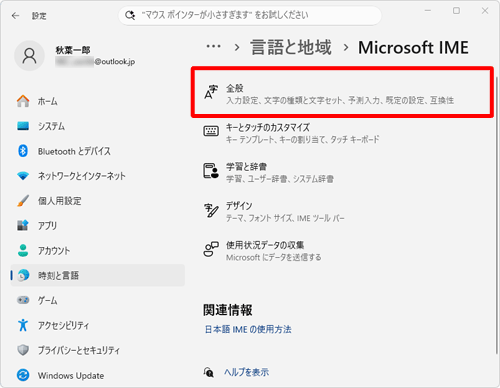Image resolution: width=500 pixels, height=388 pixels.
Task: Click the ホーム house icon
Action: 23,101
